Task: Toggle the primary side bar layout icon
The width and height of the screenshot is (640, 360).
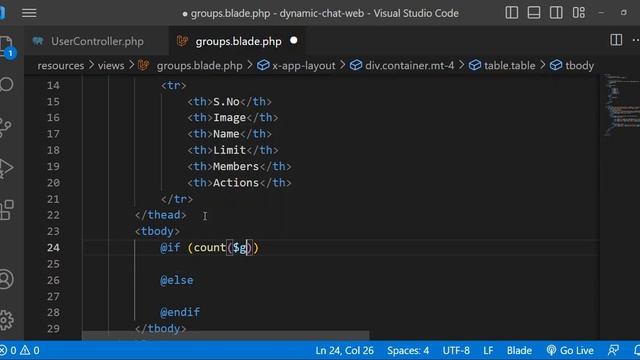Action: (511, 13)
